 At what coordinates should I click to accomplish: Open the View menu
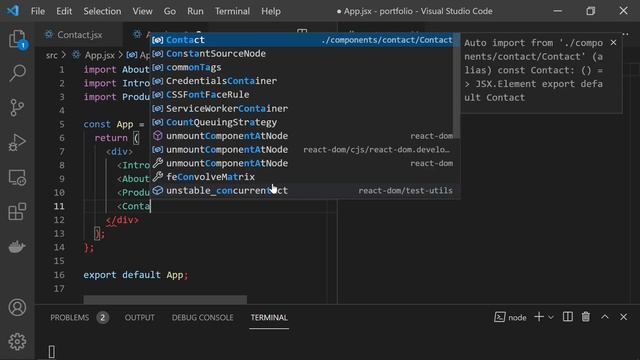click(x=142, y=11)
